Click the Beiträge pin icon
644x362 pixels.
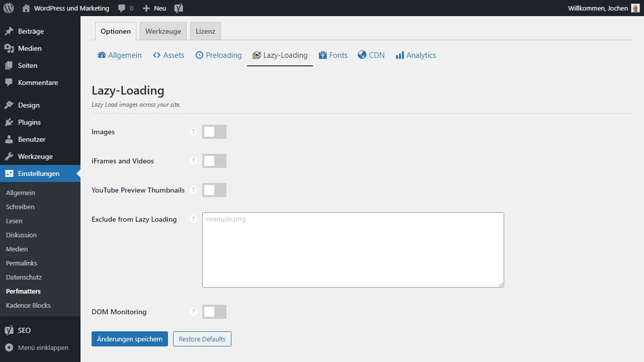point(9,31)
